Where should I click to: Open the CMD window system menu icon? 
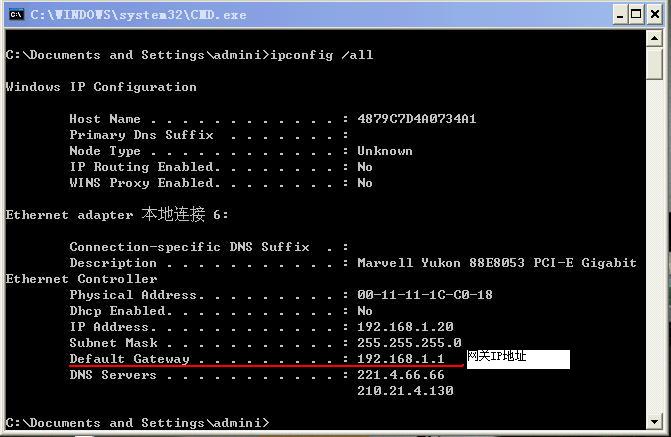(x=16, y=15)
